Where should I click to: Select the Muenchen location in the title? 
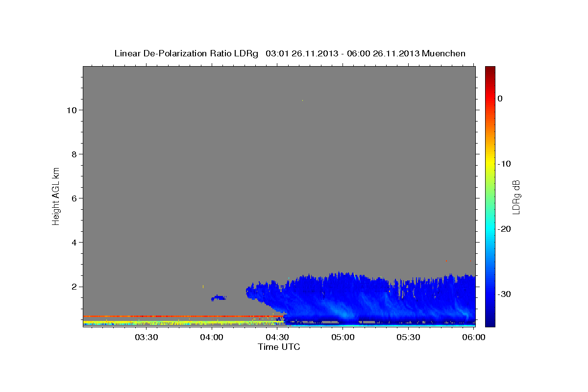[x=444, y=53]
